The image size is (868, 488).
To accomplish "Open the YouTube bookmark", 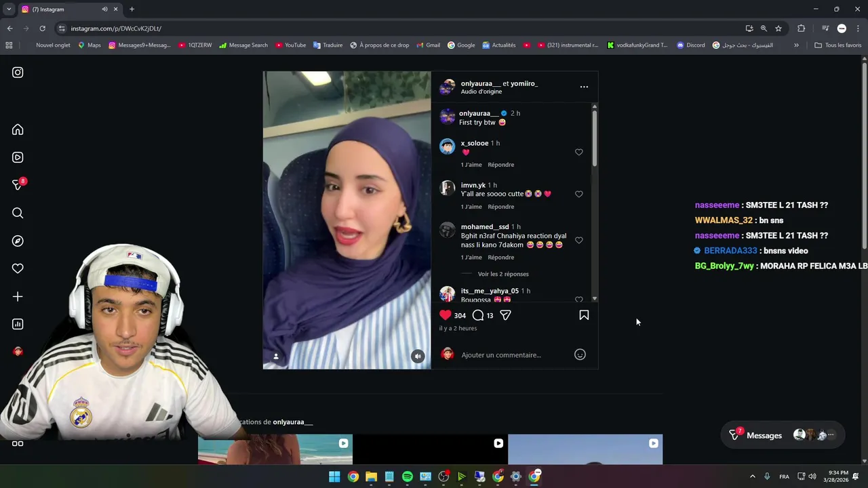I will tap(290, 45).
